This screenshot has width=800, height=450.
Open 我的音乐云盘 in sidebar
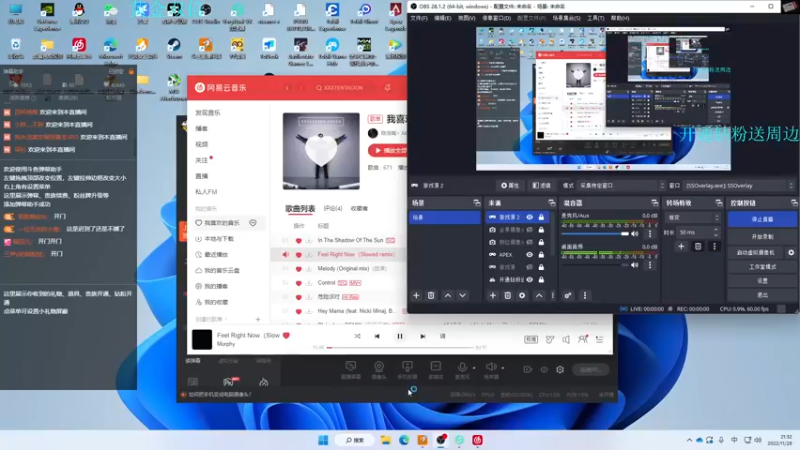pos(222,270)
